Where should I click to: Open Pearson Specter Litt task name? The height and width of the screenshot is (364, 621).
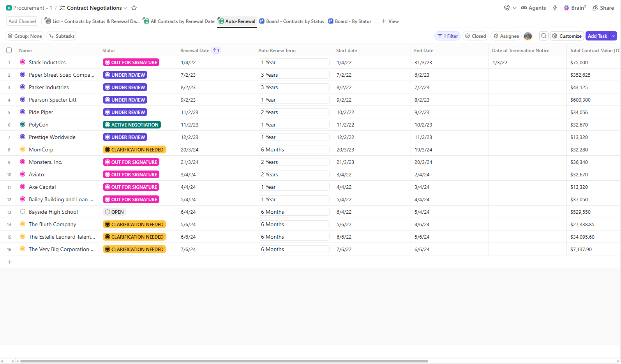pyautogui.click(x=53, y=100)
